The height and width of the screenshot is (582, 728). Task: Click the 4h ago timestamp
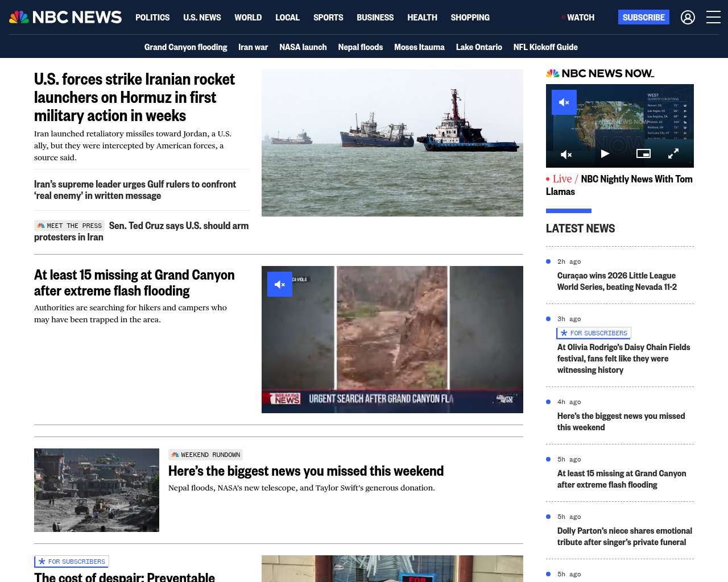pyautogui.click(x=569, y=402)
